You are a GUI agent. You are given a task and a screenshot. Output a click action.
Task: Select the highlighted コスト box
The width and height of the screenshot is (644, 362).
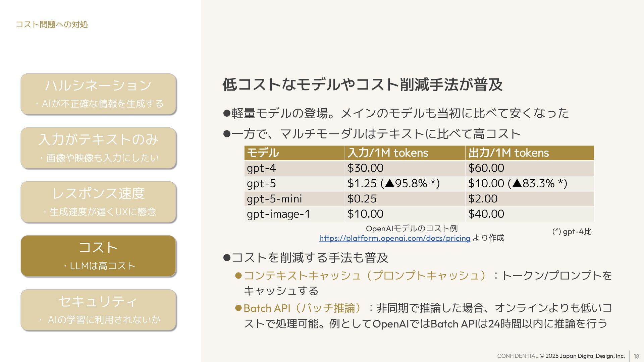(x=98, y=256)
